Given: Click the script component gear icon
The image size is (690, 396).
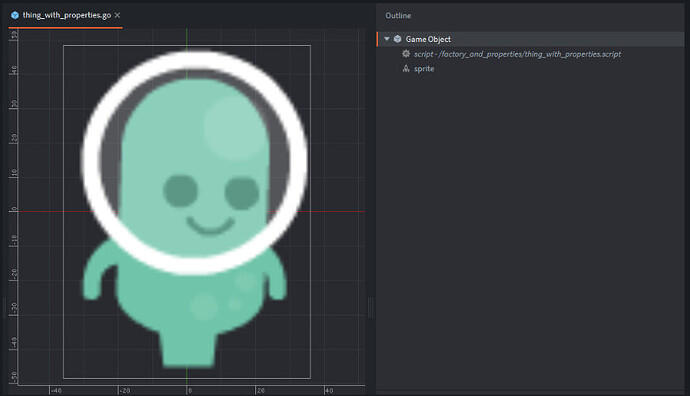Looking at the screenshot, I should (x=406, y=54).
